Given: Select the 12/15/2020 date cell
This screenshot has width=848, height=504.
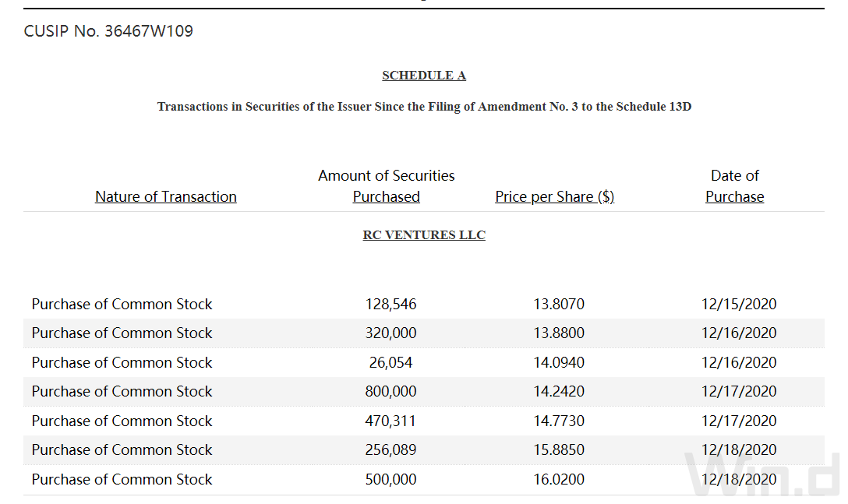Looking at the screenshot, I should point(739,304).
